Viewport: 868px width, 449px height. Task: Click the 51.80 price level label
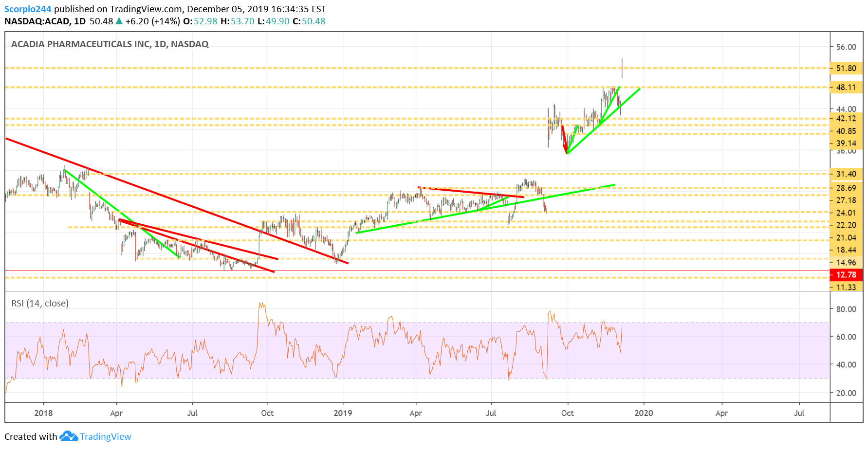click(846, 68)
